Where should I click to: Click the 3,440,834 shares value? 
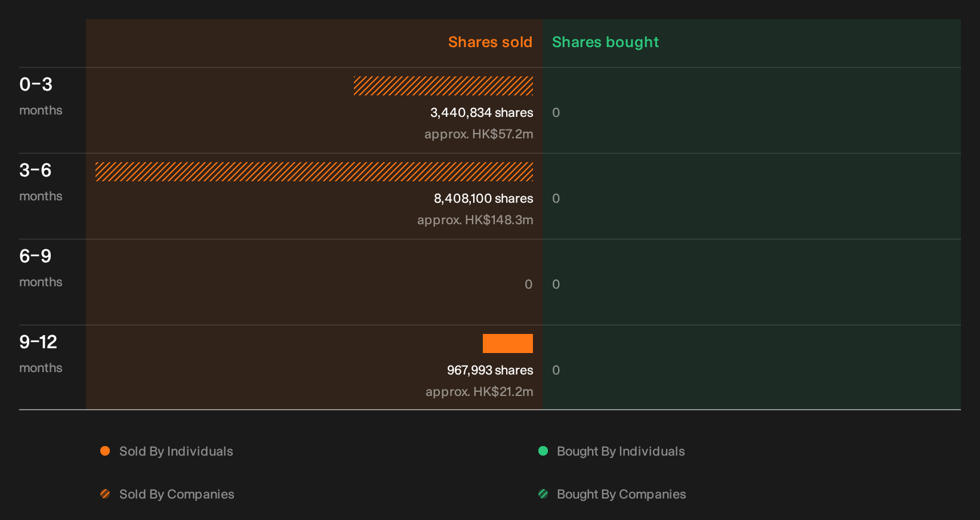482,113
